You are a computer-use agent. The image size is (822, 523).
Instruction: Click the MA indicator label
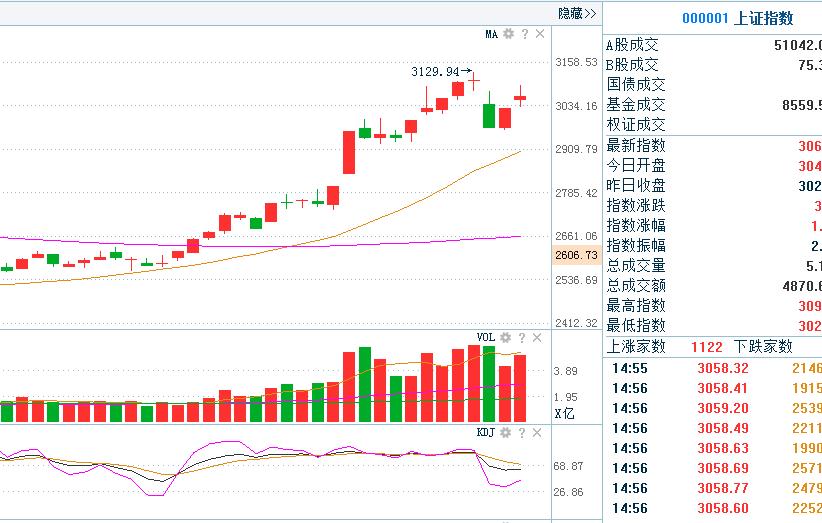(491, 34)
